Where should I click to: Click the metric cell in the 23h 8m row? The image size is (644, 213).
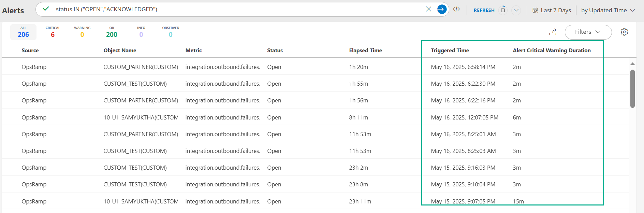point(222,184)
